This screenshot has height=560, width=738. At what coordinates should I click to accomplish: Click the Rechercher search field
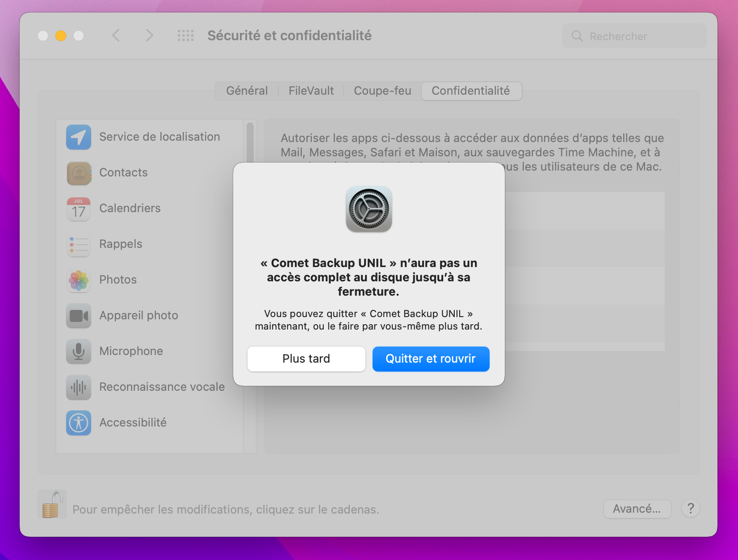(634, 36)
